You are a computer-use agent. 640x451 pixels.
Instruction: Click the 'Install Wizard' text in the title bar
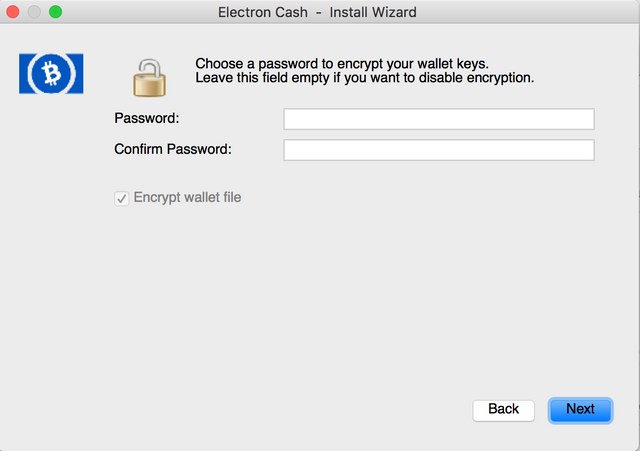coord(373,13)
